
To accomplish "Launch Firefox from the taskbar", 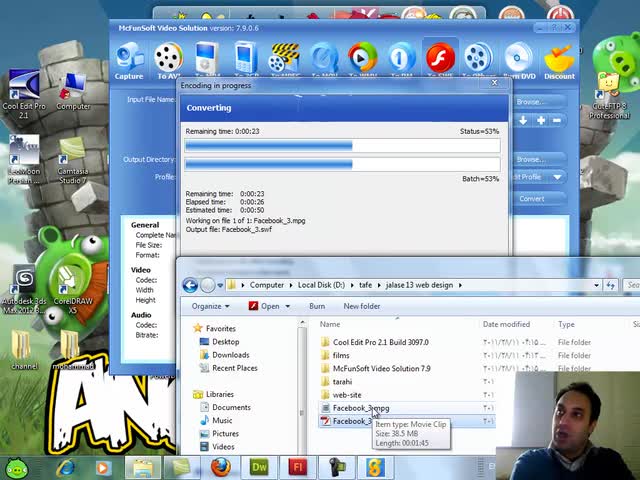I will tap(220, 467).
